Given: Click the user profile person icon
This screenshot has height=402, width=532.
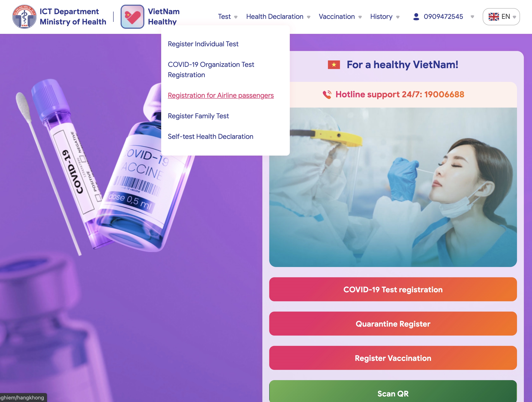Looking at the screenshot, I should pyautogui.click(x=416, y=16).
